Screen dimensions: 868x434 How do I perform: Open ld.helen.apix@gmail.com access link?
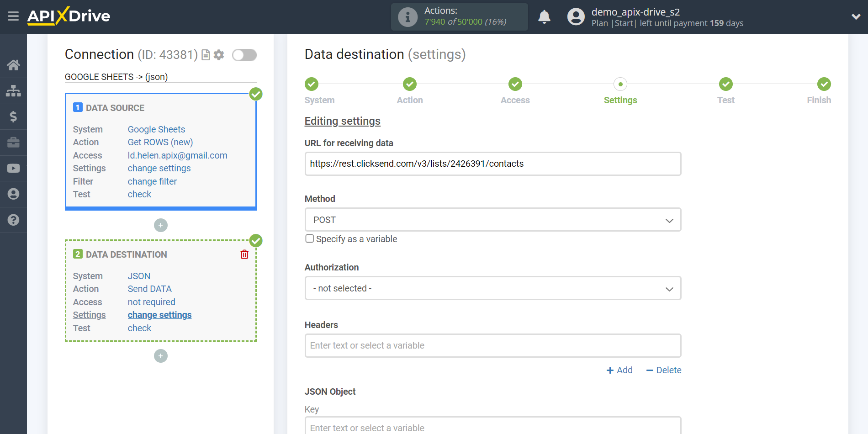178,155
